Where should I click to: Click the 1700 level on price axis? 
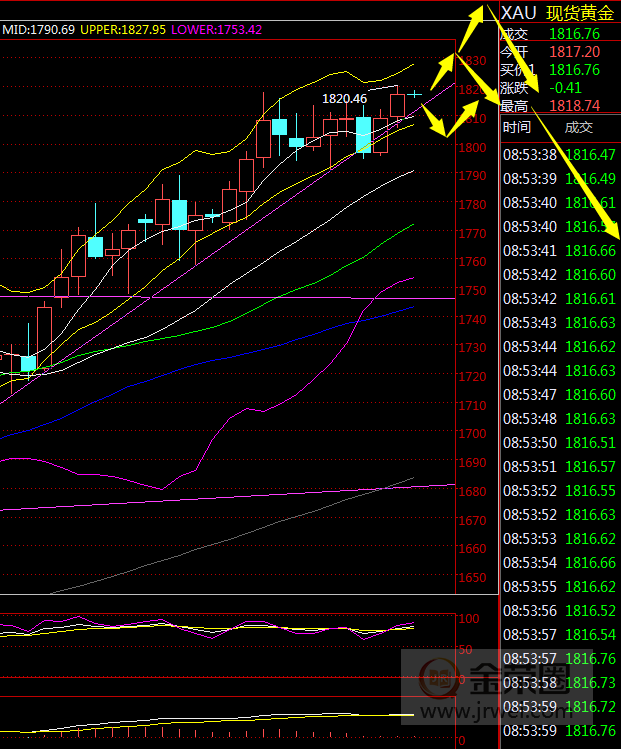click(x=471, y=435)
